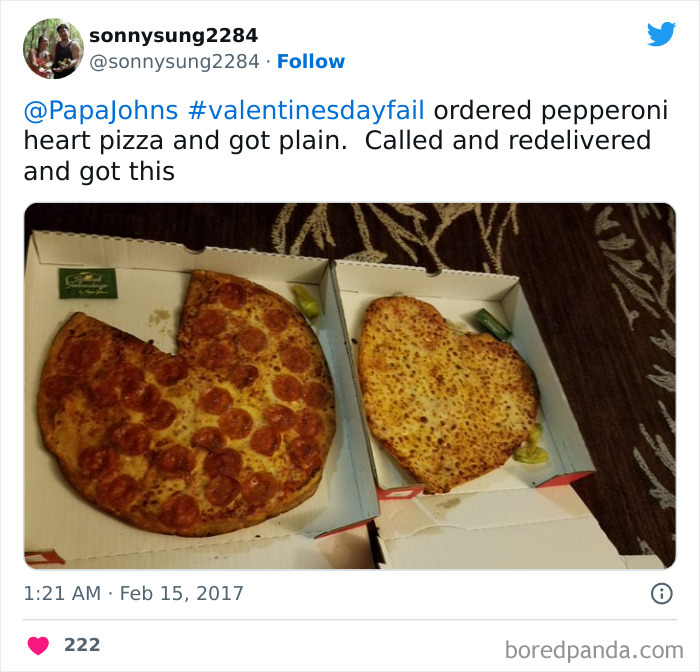The width and height of the screenshot is (700, 672).
Task: Follow the sonnysung2284 account
Action: click(311, 61)
